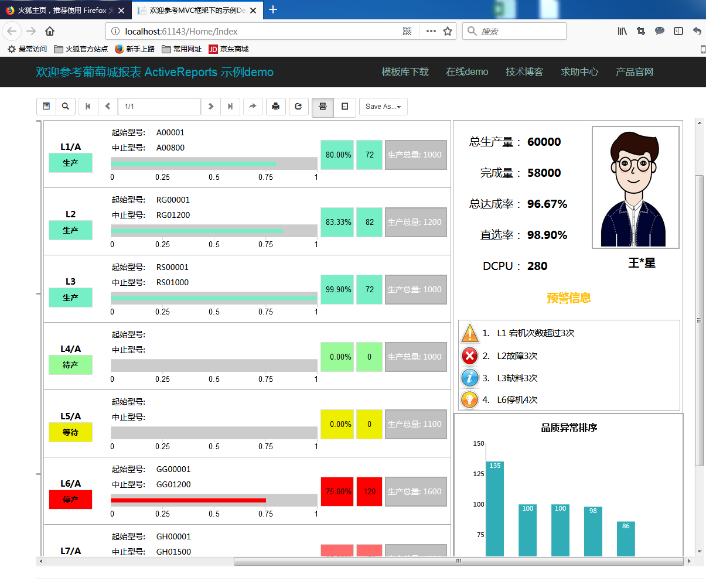Switch to single page view mode

click(x=345, y=107)
